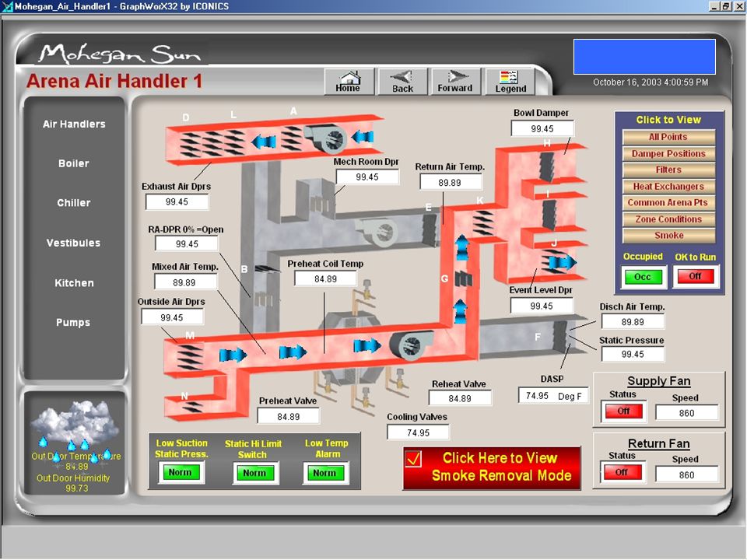Click the Forward navigation button
This screenshot has width=747, height=560.
455,82
